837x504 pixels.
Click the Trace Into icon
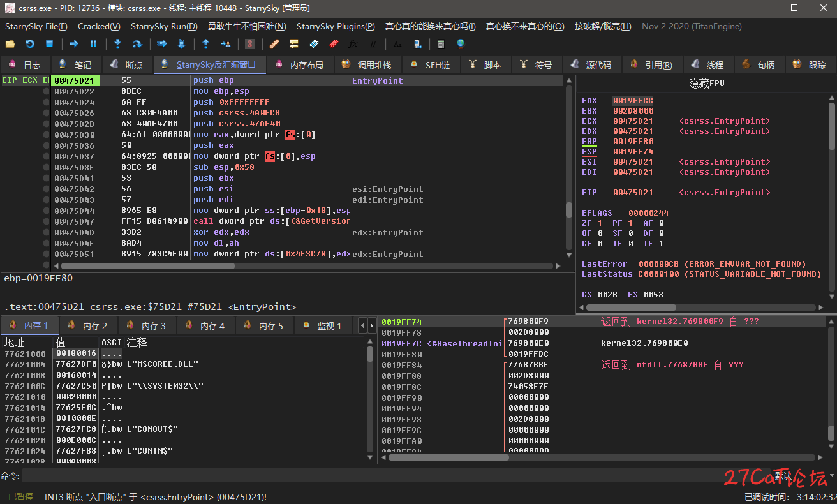point(161,44)
